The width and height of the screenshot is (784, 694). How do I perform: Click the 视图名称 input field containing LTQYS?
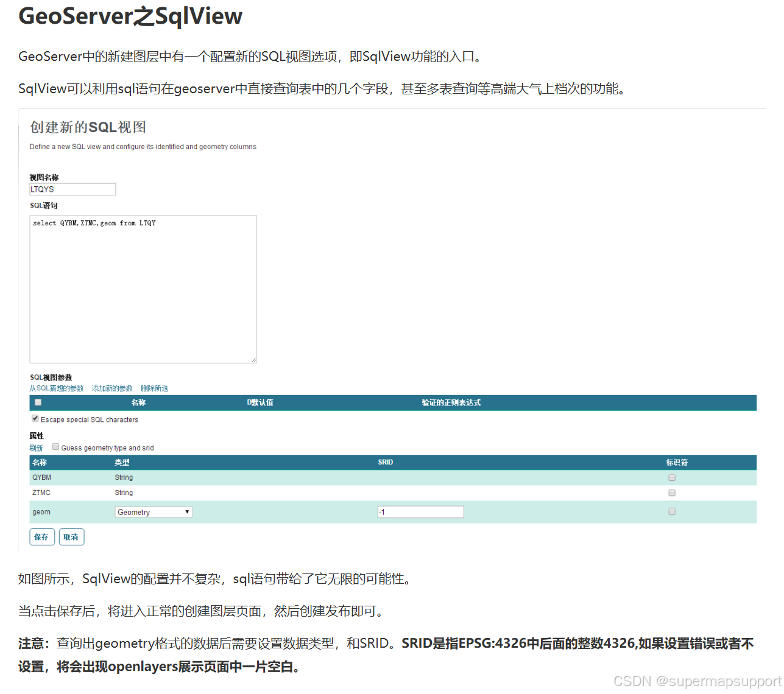pos(72,189)
